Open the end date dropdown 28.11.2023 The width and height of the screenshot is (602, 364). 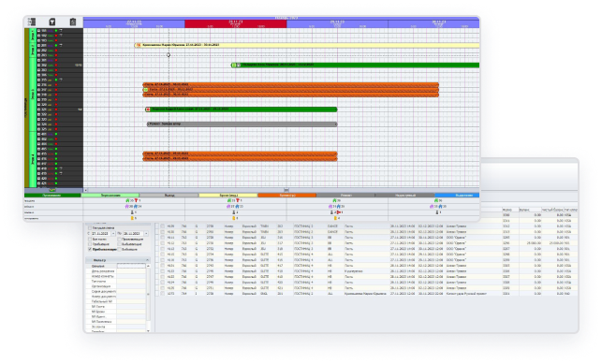pos(146,234)
